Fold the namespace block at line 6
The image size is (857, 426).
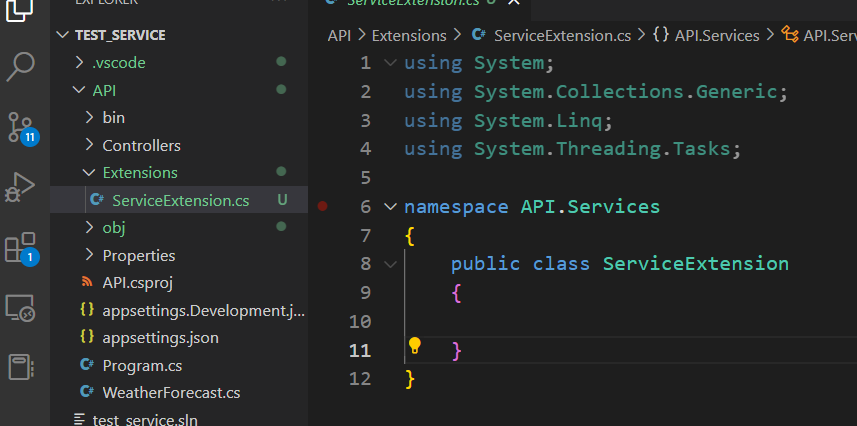pyautogui.click(x=390, y=206)
